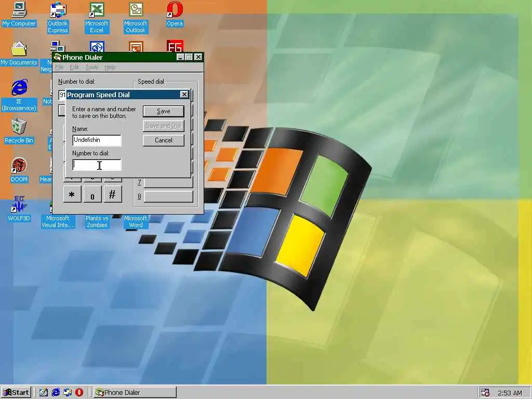Close the Program Speed Dial dialog
The width and height of the screenshot is (532, 399).
(184, 95)
